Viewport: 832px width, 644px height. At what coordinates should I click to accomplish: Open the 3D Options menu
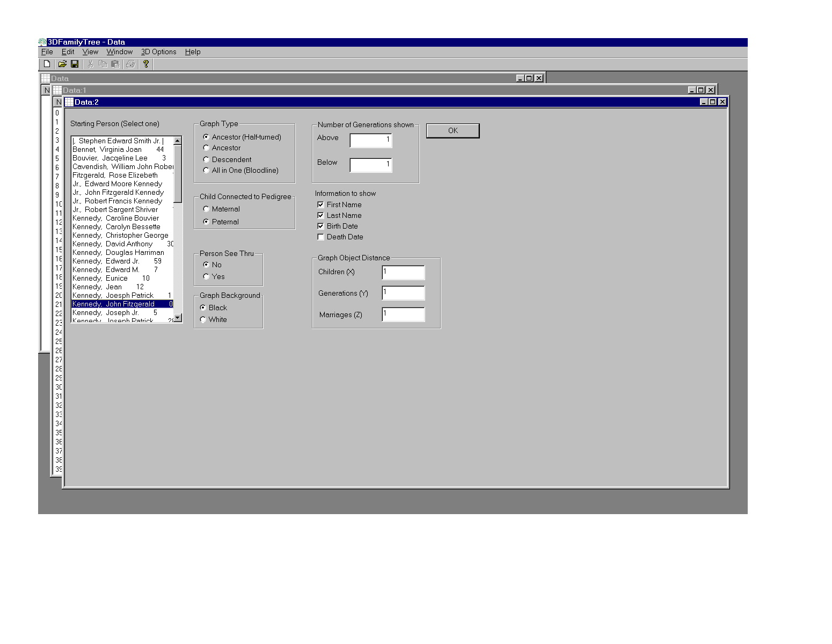point(158,52)
